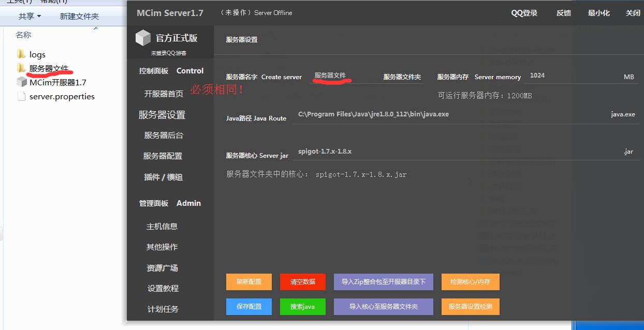Click 新建文件夹 in Explorer toolbar
The height and width of the screenshot is (330, 644).
click(x=79, y=17)
